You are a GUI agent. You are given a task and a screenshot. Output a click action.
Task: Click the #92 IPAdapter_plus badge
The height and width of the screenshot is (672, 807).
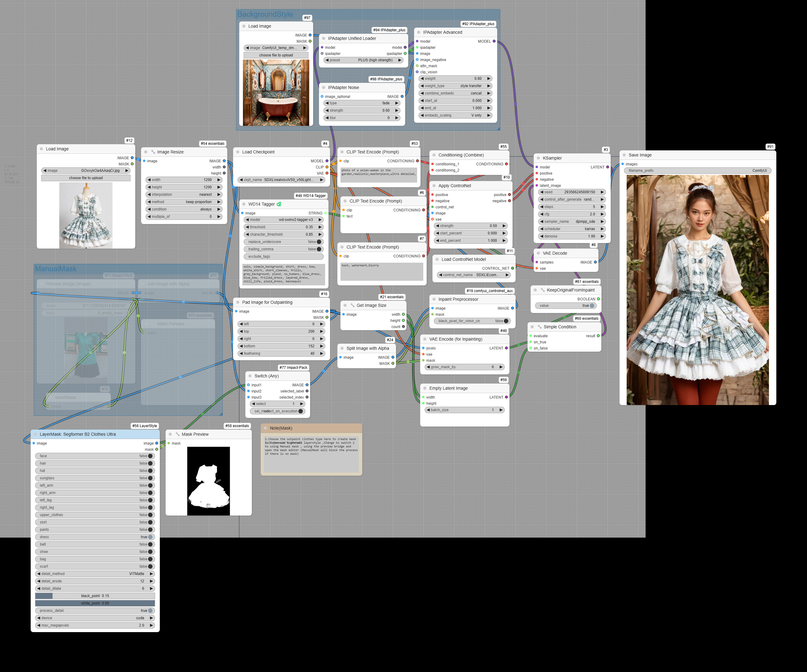(x=478, y=24)
